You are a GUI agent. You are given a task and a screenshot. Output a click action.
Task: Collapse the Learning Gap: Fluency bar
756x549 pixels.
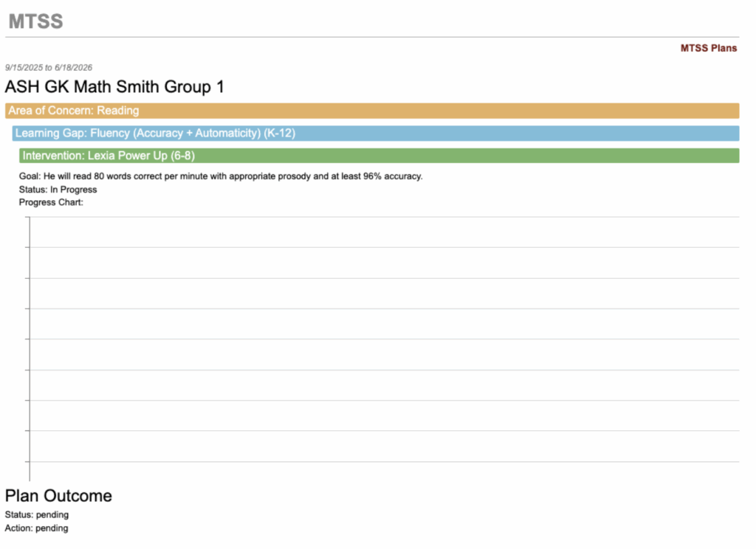pyautogui.click(x=375, y=134)
